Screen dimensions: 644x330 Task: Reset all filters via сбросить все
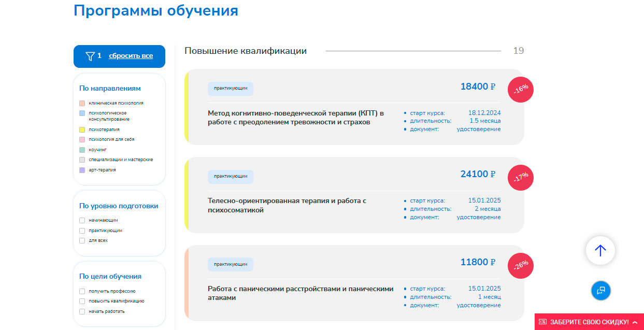pyautogui.click(x=131, y=56)
